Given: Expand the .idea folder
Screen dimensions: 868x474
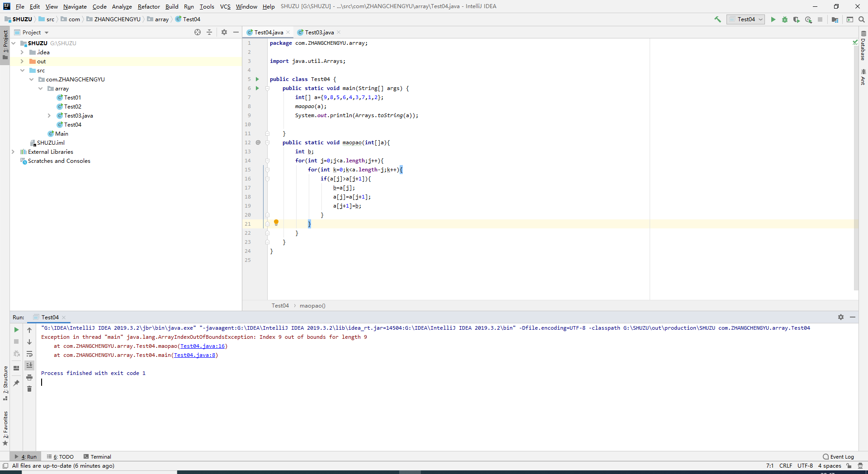Looking at the screenshot, I should (22, 52).
